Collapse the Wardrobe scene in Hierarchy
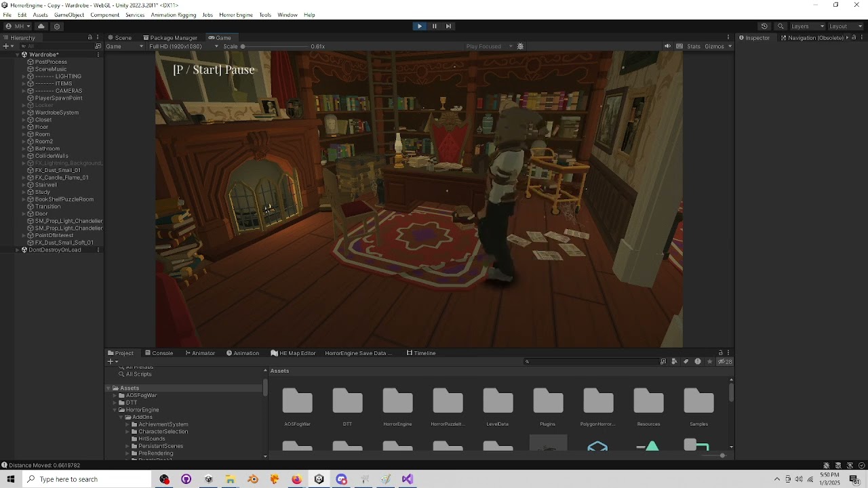The width and height of the screenshot is (868, 488). pos(18,55)
